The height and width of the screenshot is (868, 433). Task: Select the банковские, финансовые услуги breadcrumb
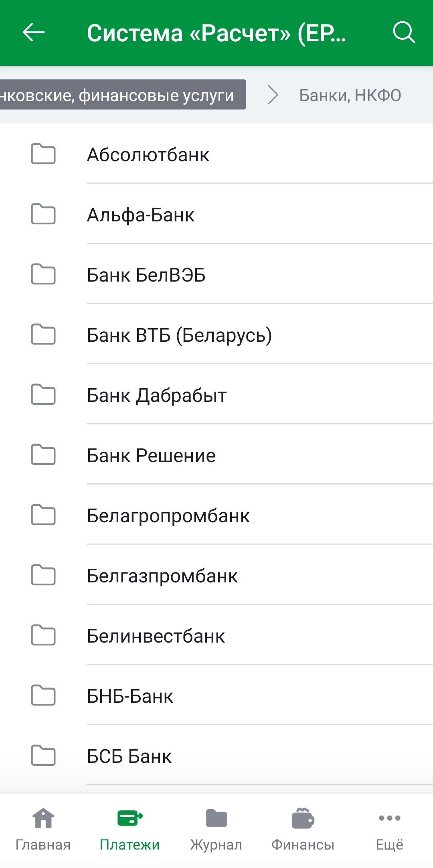click(120, 95)
